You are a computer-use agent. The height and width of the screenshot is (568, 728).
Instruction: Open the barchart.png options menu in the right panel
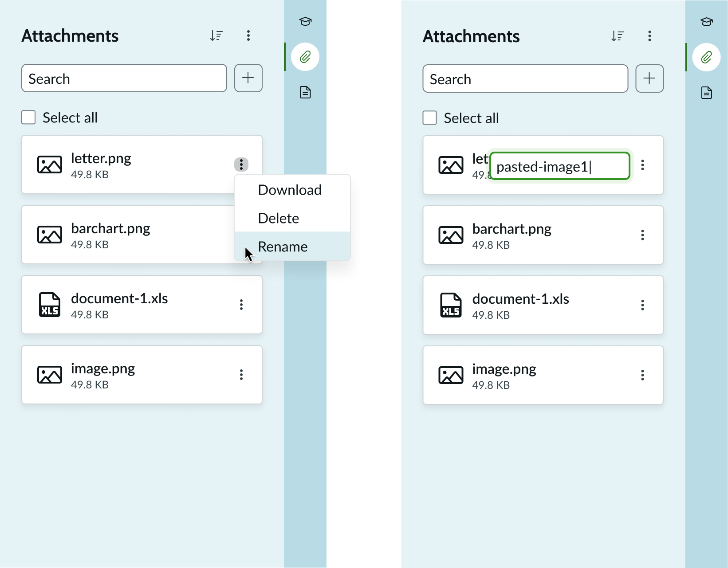pyautogui.click(x=642, y=235)
